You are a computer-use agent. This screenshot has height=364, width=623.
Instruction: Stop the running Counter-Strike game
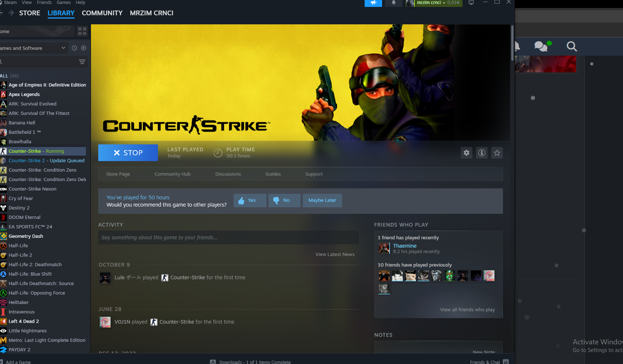128,153
